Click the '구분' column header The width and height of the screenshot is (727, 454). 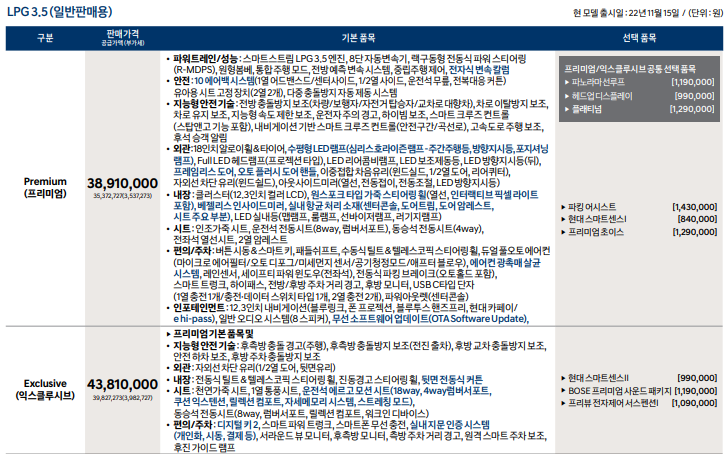[45, 38]
